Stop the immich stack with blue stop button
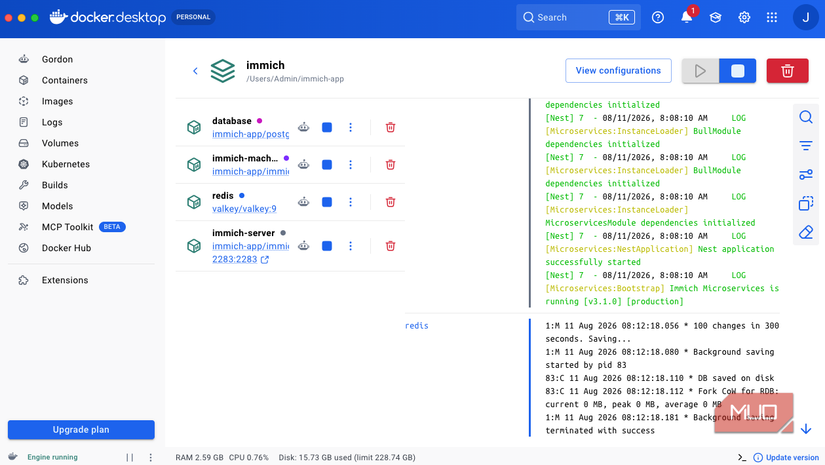Screen dimensions: 825x465 click(737, 70)
